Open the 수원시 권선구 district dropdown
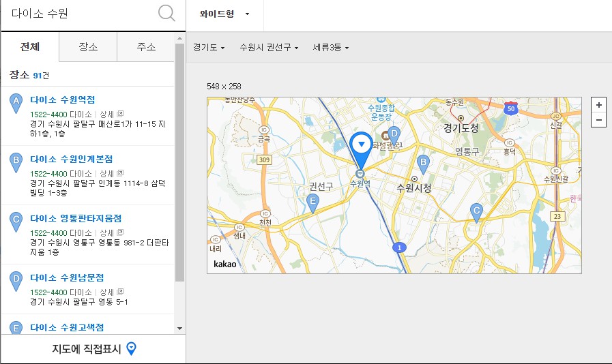This screenshot has height=364, width=612. tap(269, 47)
